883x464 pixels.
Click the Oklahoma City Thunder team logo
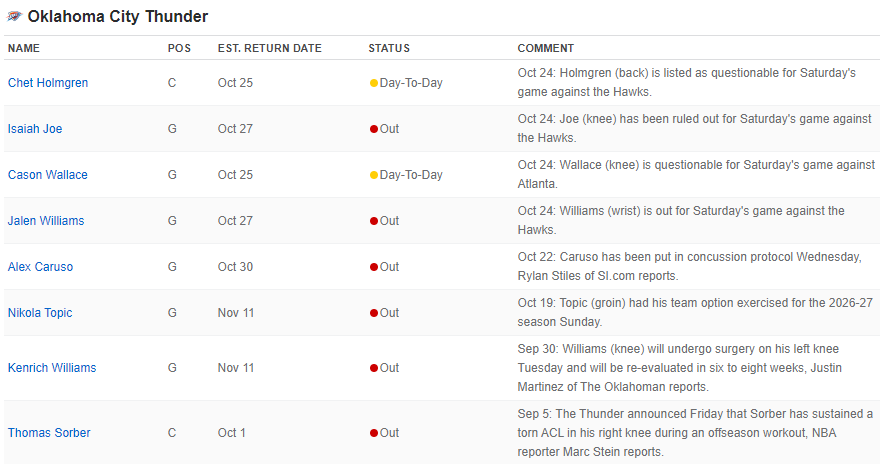14,17
